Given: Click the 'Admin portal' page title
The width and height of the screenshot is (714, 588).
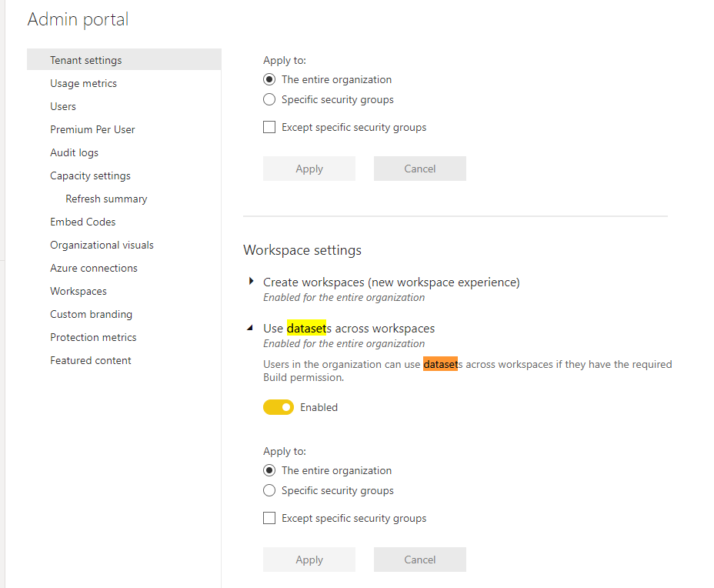Looking at the screenshot, I should pos(78,19).
